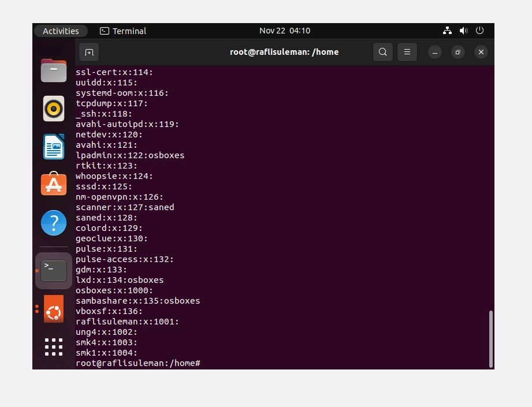Click the line raflisuleman:x:1001:
The height and width of the screenshot is (407, 532).
pos(127,322)
